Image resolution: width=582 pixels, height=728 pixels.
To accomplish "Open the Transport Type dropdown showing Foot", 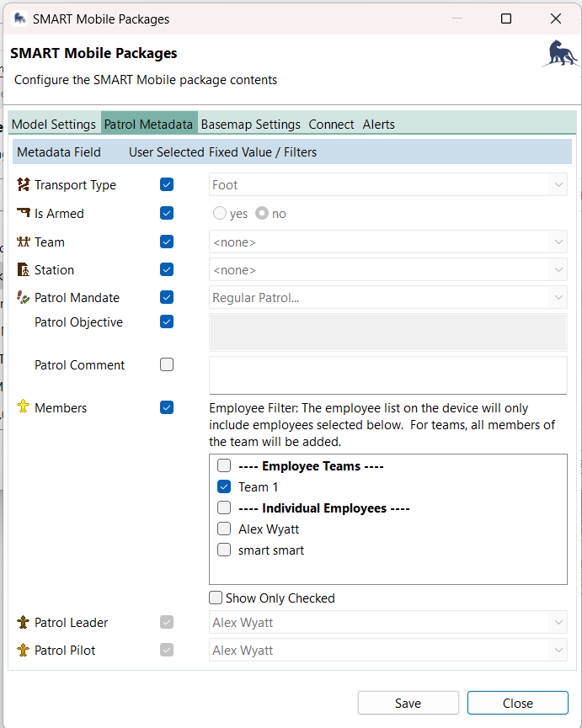I will (x=558, y=184).
